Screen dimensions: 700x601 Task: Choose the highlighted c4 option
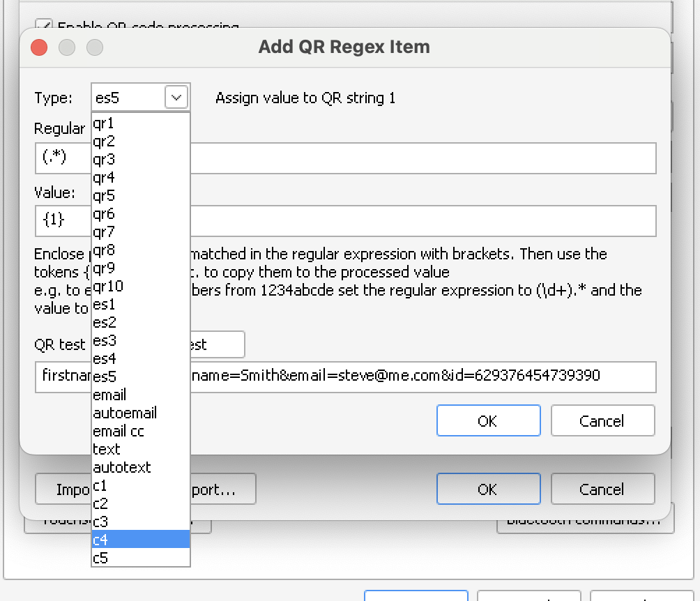click(100, 540)
